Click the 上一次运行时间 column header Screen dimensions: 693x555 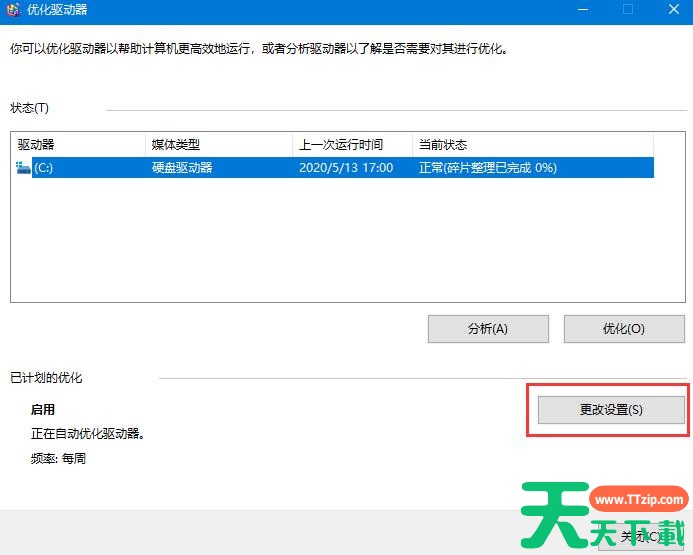click(351, 145)
